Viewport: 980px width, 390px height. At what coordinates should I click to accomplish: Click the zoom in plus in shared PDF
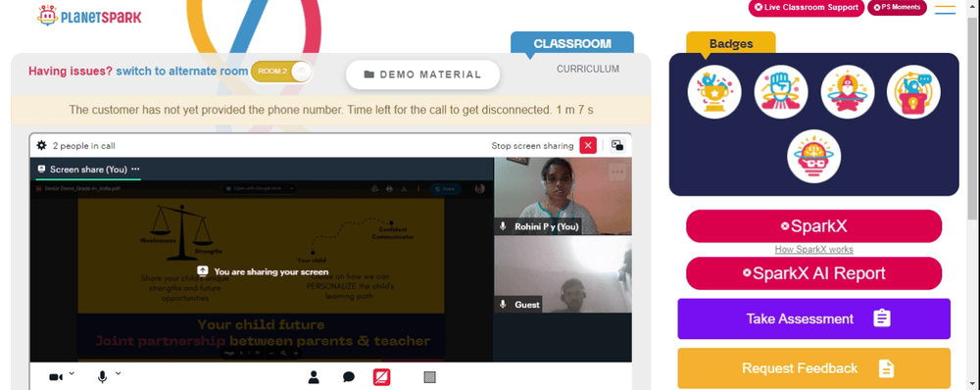(296, 353)
